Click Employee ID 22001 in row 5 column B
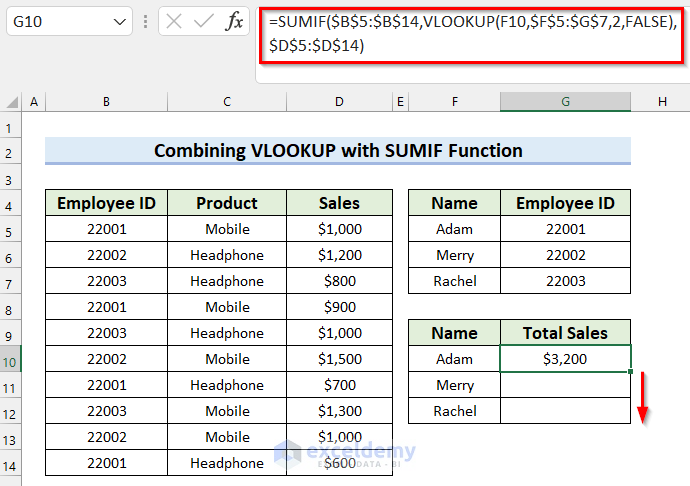This screenshot has height=486, width=690. click(106, 229)
